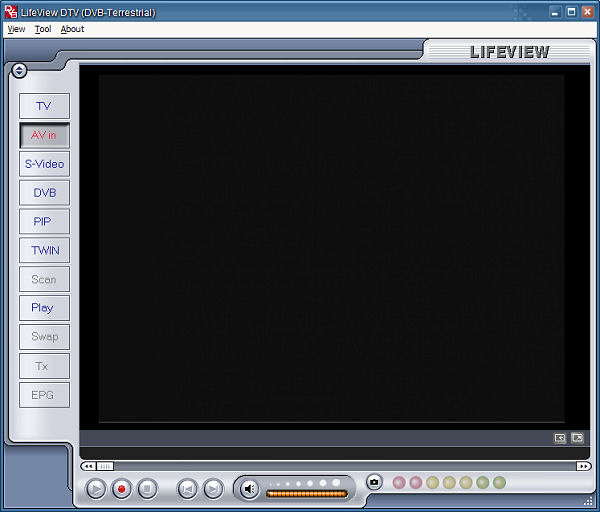This screenshot has width=600, height=512.
Task: Switch to full-screen icon under video
Action: click(577, 438)
